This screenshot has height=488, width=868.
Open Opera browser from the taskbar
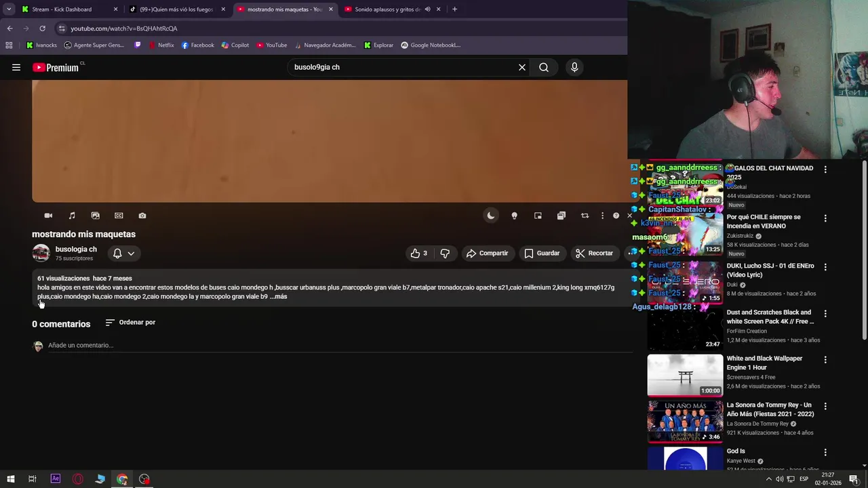(x=78, y=479)
